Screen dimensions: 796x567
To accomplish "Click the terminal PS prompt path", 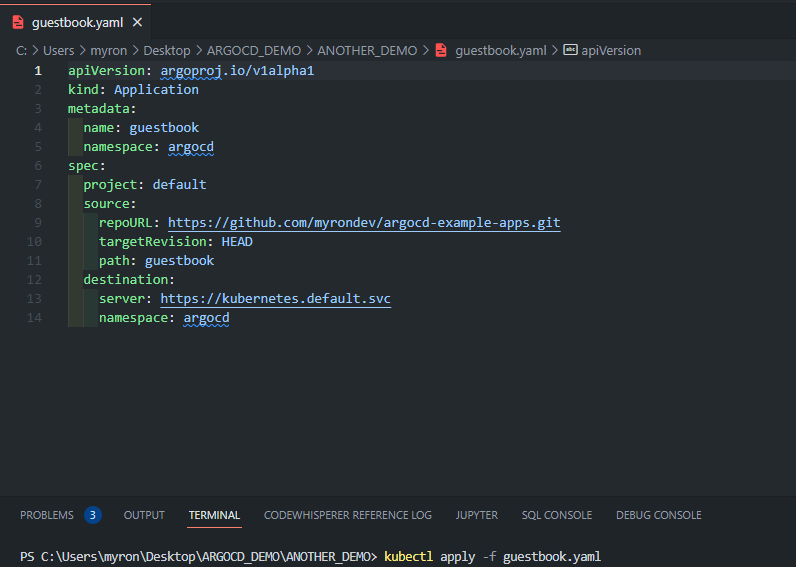I will [198, 556].
